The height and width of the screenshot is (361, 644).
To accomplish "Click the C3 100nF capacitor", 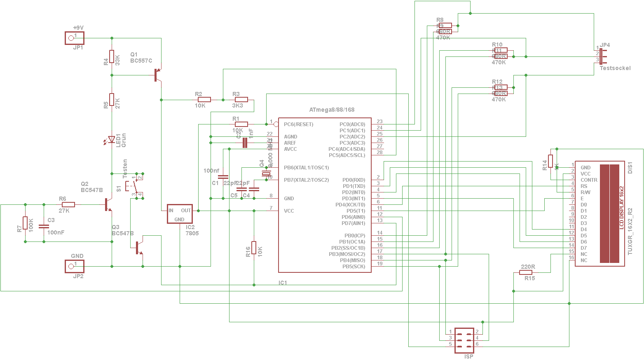I will [x=44, y=226].
